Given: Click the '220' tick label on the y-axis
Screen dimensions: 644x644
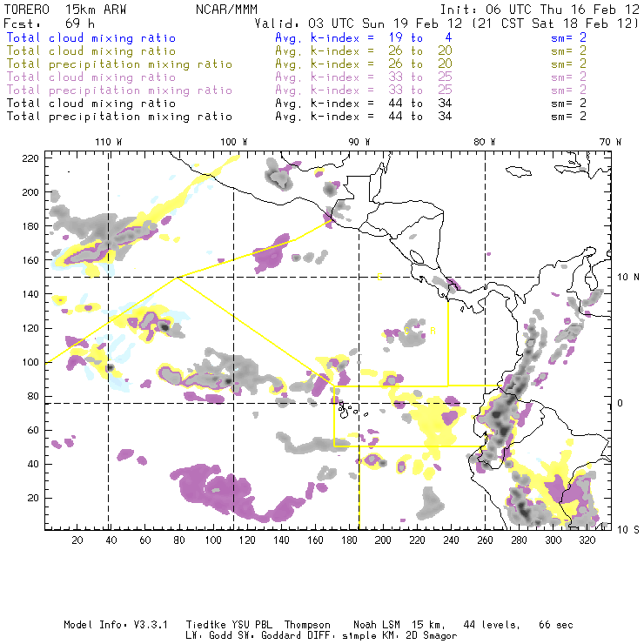Looking at the screenshot, I should 30,158.
